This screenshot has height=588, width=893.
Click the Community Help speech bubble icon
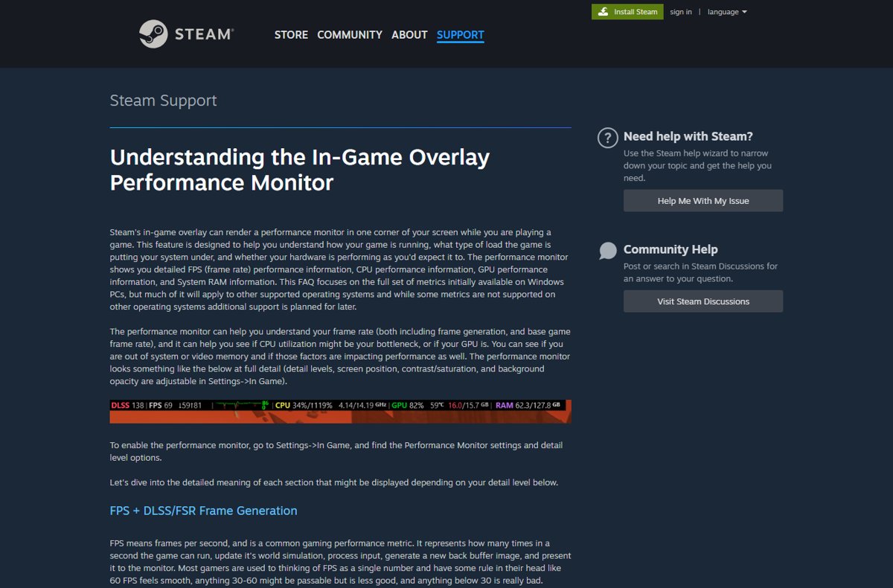(x=608, y=251)
